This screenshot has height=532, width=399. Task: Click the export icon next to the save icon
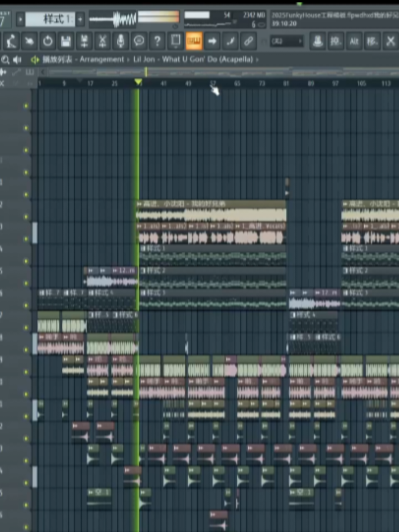tap(84, 41)
